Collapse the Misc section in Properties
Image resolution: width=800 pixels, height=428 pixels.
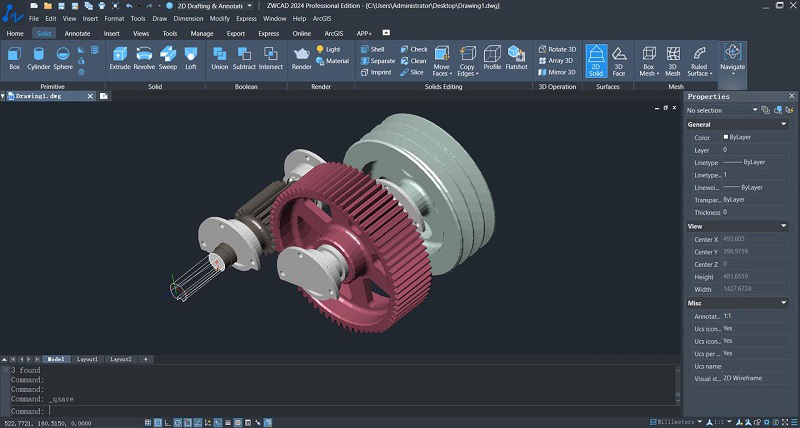pyautogui.click(x=784, y=303)
